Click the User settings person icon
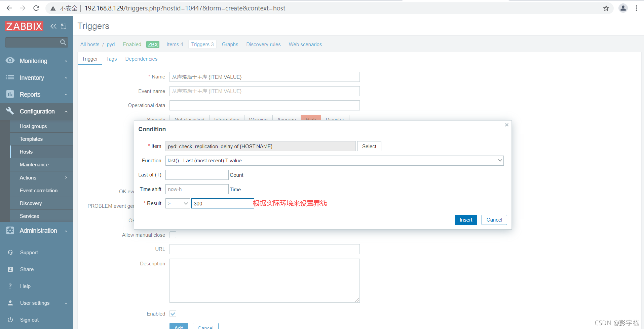Screen dimensions: 644x329 [x=10, y=303]
